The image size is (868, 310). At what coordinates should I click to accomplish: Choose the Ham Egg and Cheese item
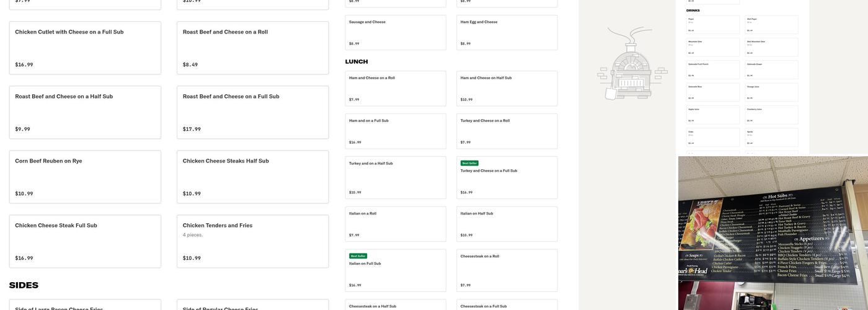507,32
